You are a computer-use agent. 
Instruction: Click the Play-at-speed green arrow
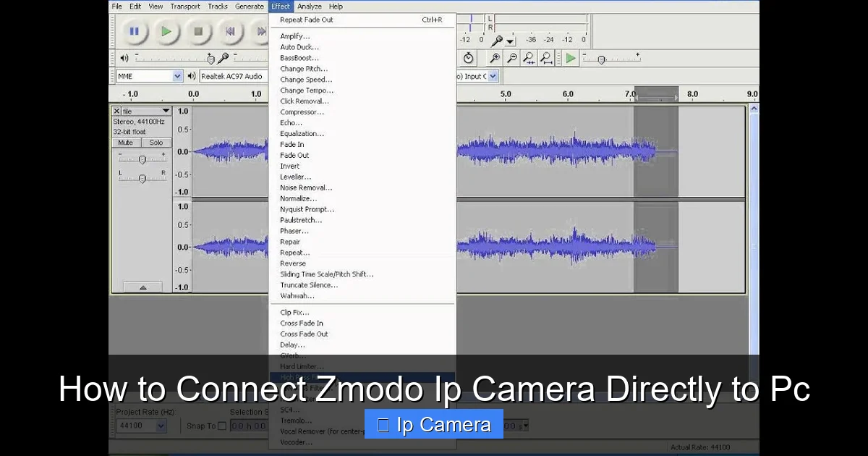571,58
